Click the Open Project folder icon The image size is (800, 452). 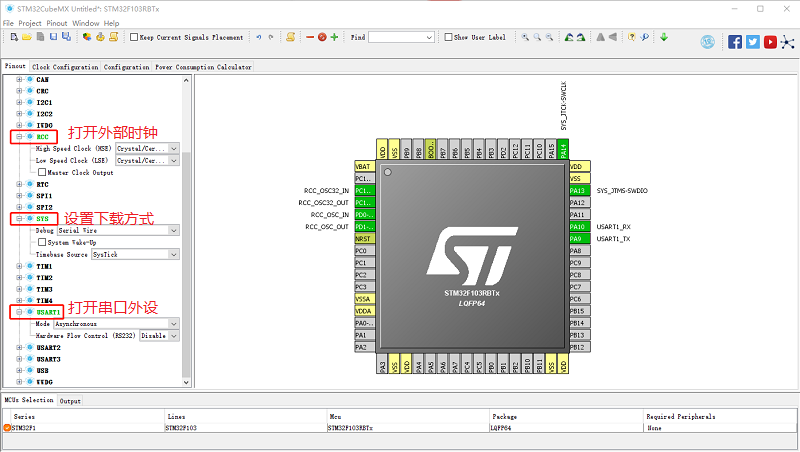(x=27, y=38)
